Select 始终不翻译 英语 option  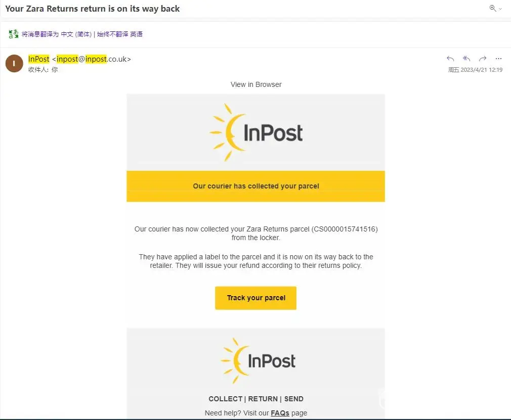(x=120, y=34)
